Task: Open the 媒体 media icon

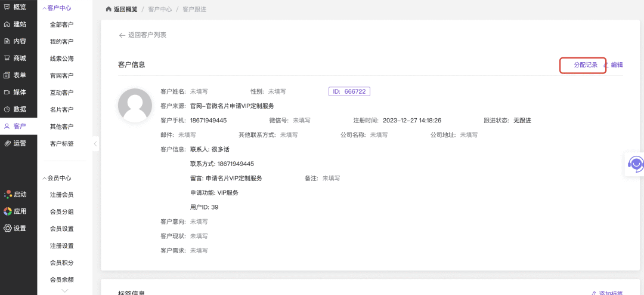Action: pos(7,93)
